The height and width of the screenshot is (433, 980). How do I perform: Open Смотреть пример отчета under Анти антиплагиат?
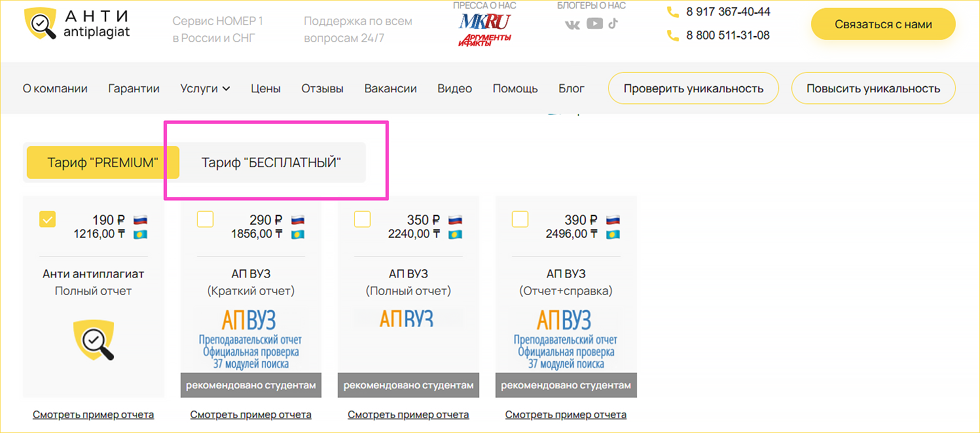coord(93,414)
